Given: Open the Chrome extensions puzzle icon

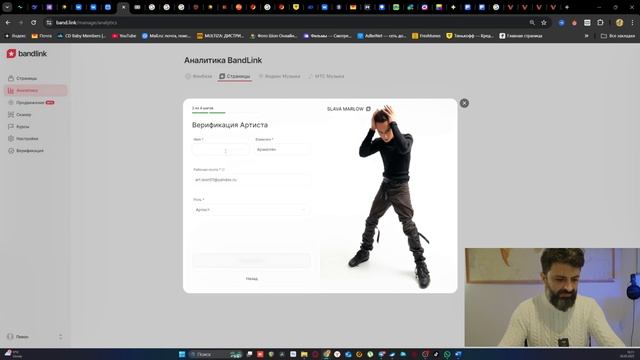Looking at the screenshot, I should click(x=600, y=23).
